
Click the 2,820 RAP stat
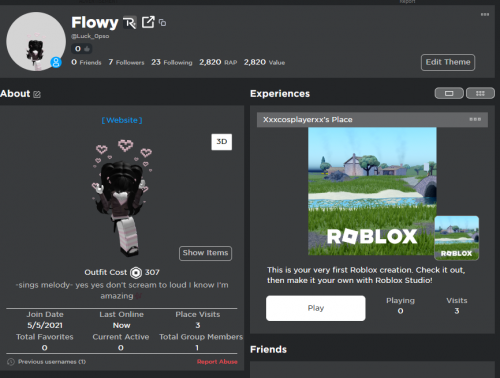(x=218, y=62)
